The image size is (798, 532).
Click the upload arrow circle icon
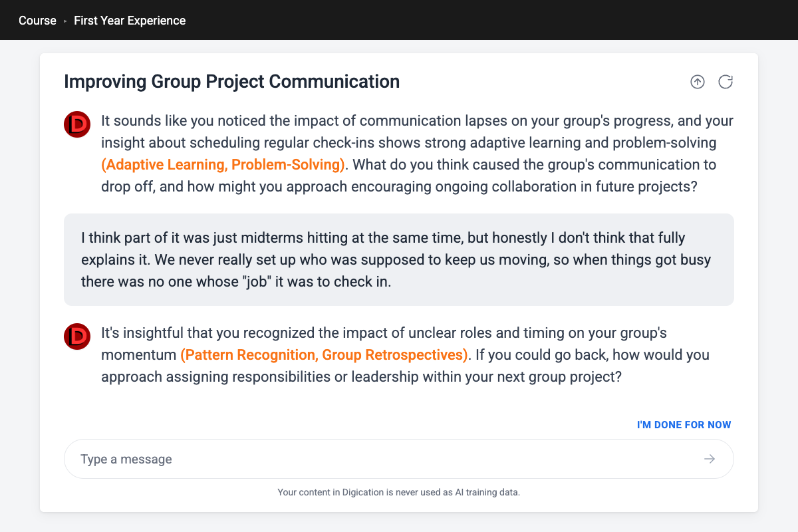point(697,82)
